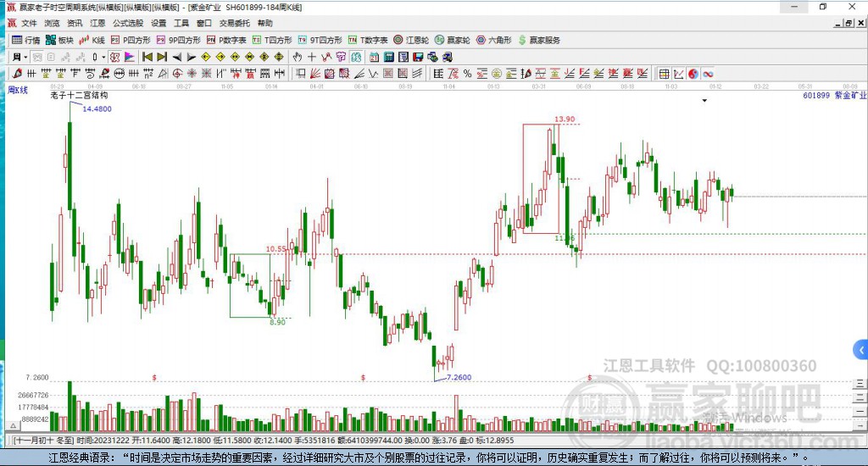Expand the 0 value dropdown arrow
Image resolution: width=868 pixels, height=466 pixels.
[103, 57]
